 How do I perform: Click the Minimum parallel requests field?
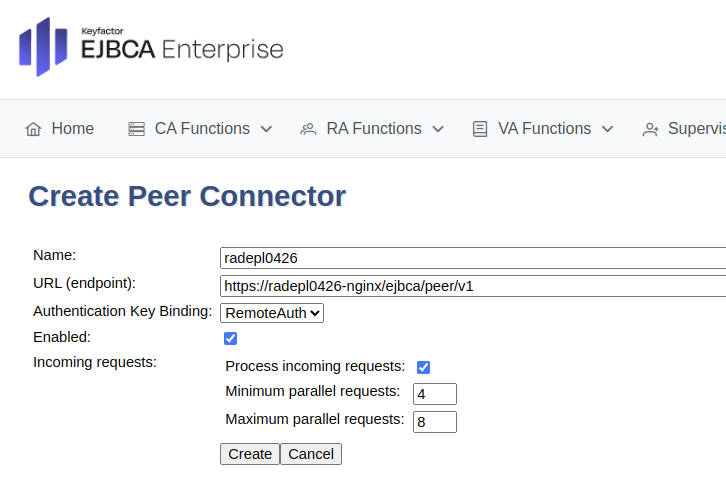pos(434,394)
